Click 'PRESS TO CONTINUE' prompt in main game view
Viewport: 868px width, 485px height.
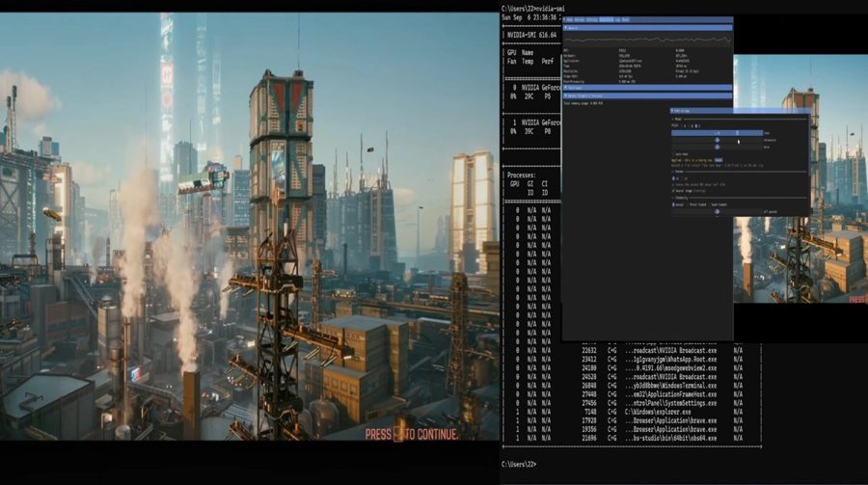coord(412,434)
